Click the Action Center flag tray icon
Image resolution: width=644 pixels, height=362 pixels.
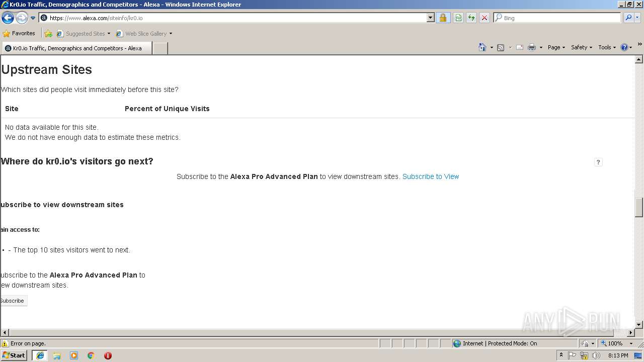tap(572, 355)
